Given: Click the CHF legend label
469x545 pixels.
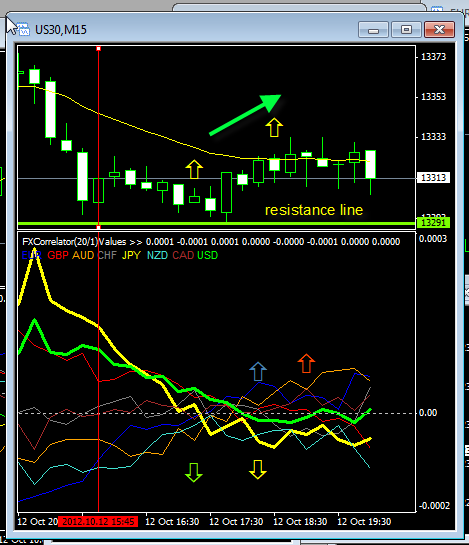Looking at the screenshot, I should 107,255.
